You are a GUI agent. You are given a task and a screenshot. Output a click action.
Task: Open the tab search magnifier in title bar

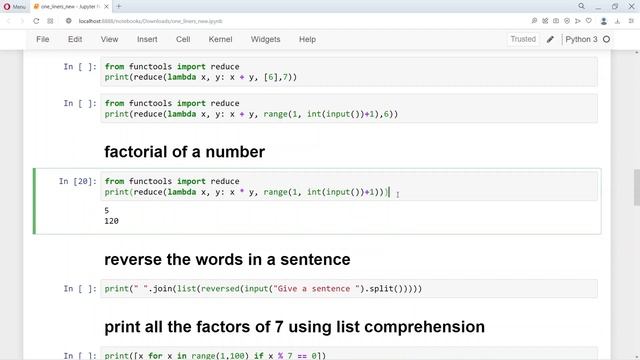581,6
